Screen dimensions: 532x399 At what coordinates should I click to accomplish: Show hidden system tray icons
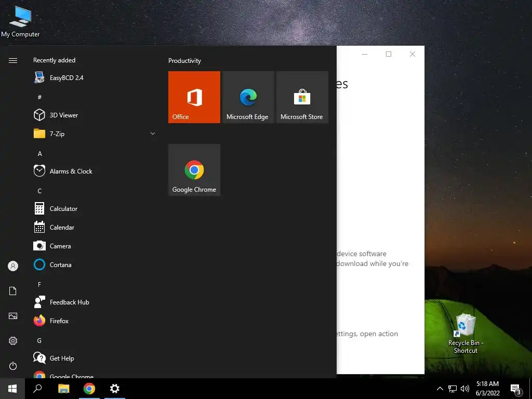click(440, 389)
